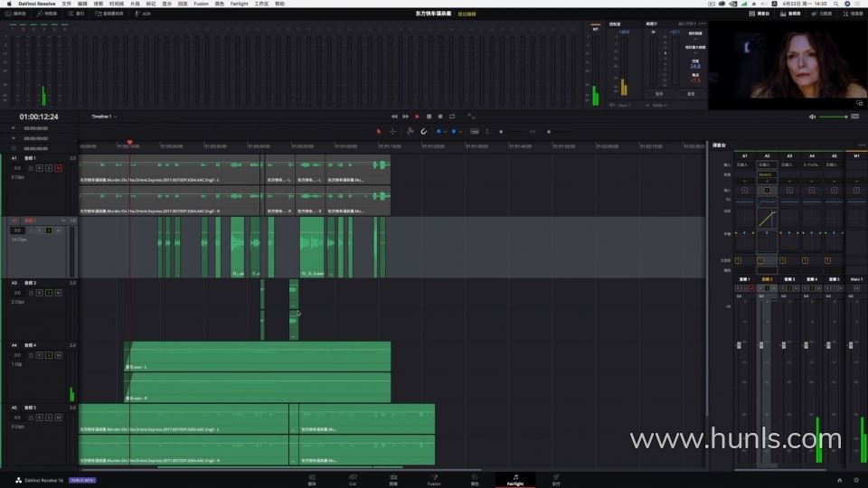Screen dimensions: 868x488
Task: Open the Timeline 1 dropdown
Action: pyautogui.click(x=104, y=117)
